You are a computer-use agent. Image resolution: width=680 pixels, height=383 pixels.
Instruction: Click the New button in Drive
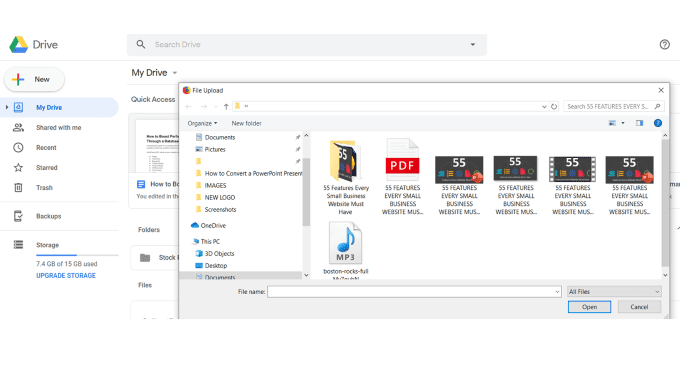click(x=34, y=79)
